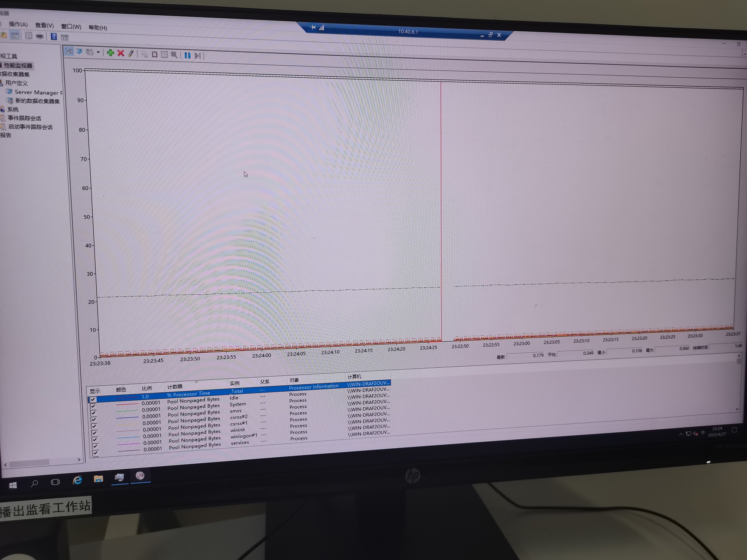Image resolution: width=747 pixels, height=560 pixels.
Task: Click the view current activity icon
Action: point(69,52)
